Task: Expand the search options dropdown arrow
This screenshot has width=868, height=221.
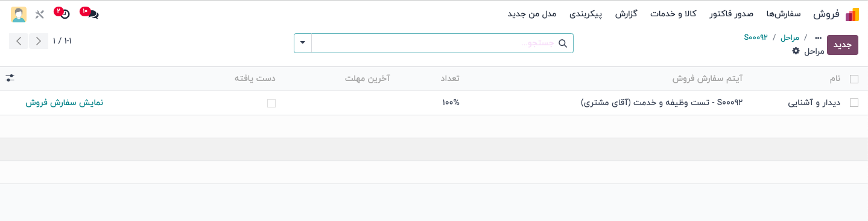Action: point(303,43)
